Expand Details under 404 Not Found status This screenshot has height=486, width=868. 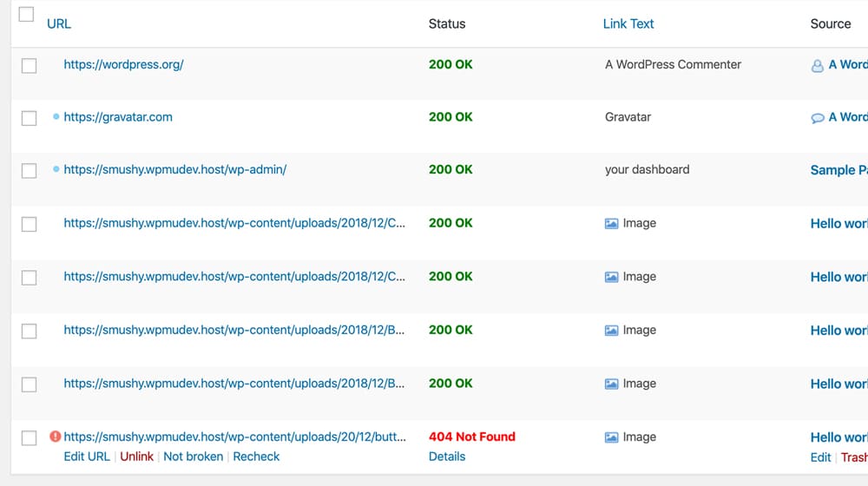(447, 456)
